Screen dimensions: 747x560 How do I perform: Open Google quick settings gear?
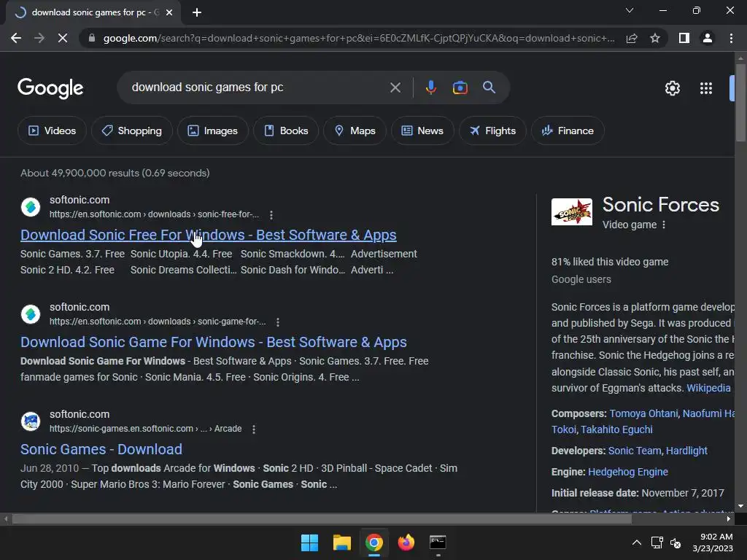pyautogui.click(x=672, y=88)
